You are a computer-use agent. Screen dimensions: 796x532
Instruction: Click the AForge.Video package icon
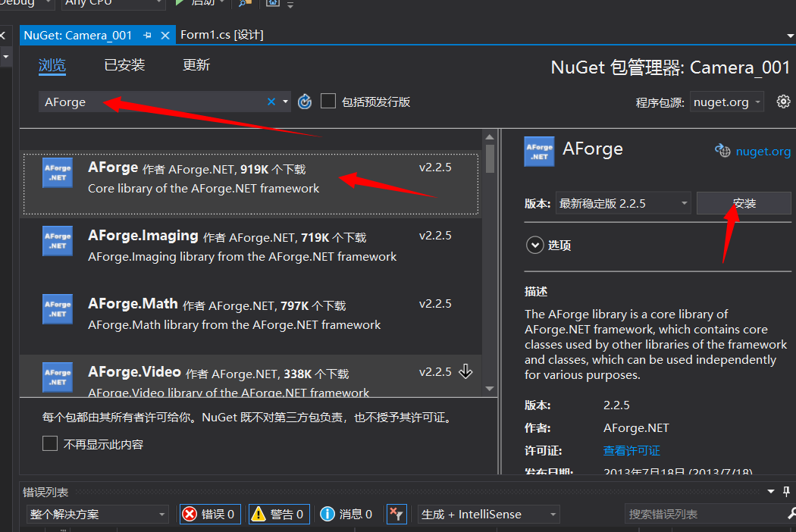click(58, 377)
